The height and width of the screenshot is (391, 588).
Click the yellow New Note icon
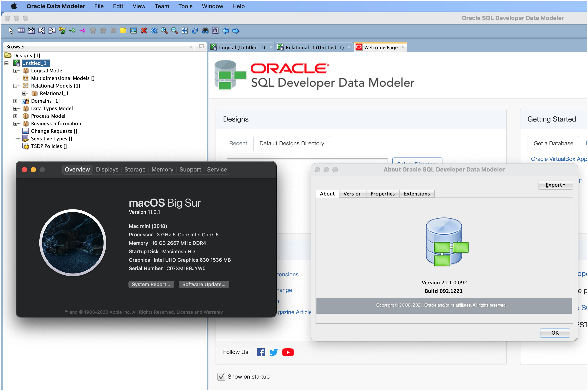coord(123,31)
